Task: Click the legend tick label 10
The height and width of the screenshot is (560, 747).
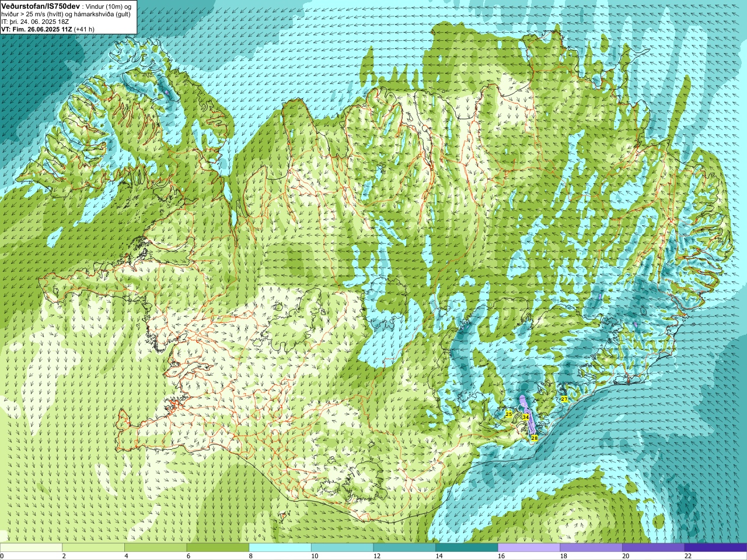Action: pyautogui.click(x=315, y=556)
